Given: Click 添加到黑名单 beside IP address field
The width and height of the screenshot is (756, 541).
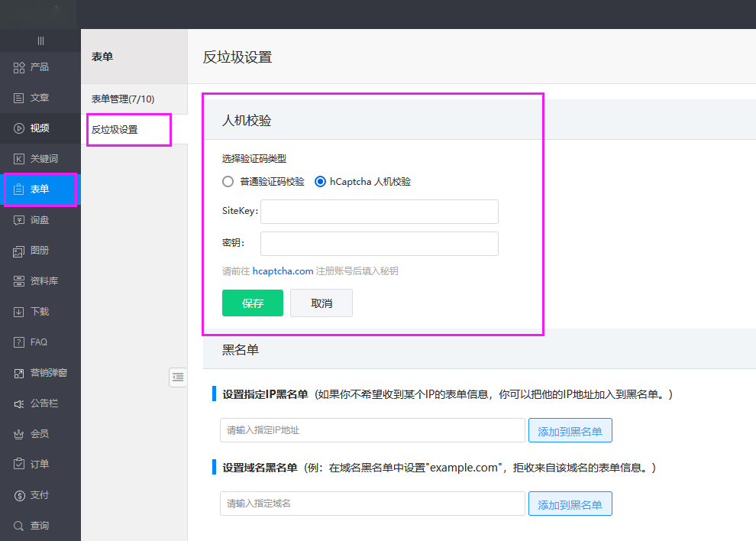Looking at the screenshot, I should pos(570,431).
